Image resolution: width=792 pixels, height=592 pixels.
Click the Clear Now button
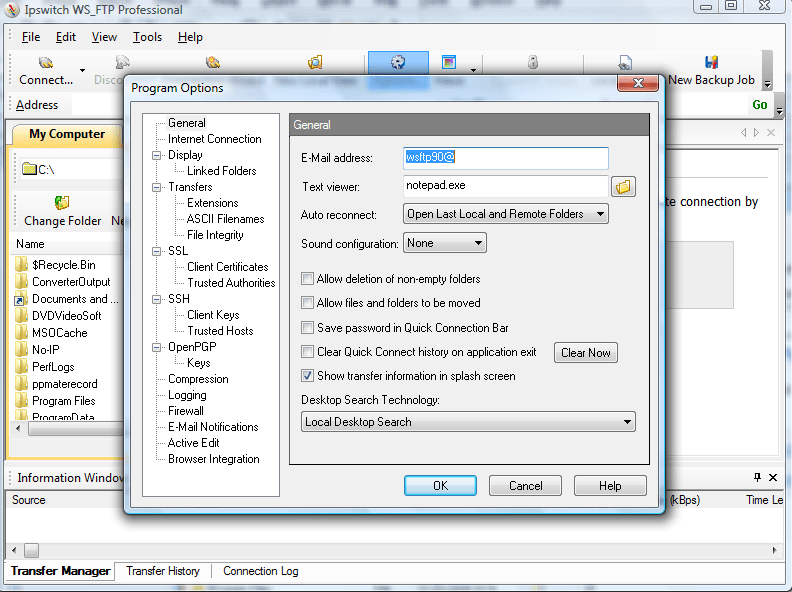(586, 353)
